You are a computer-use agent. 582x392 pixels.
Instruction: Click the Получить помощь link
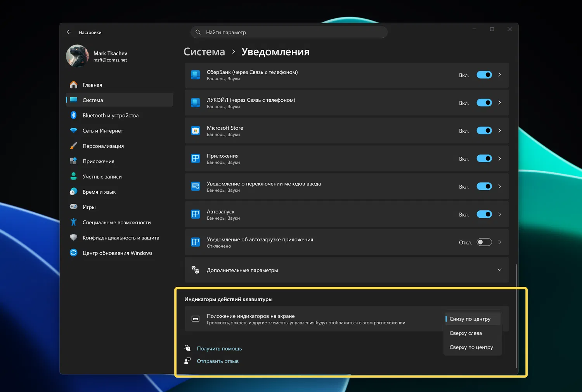pos(219,349)
